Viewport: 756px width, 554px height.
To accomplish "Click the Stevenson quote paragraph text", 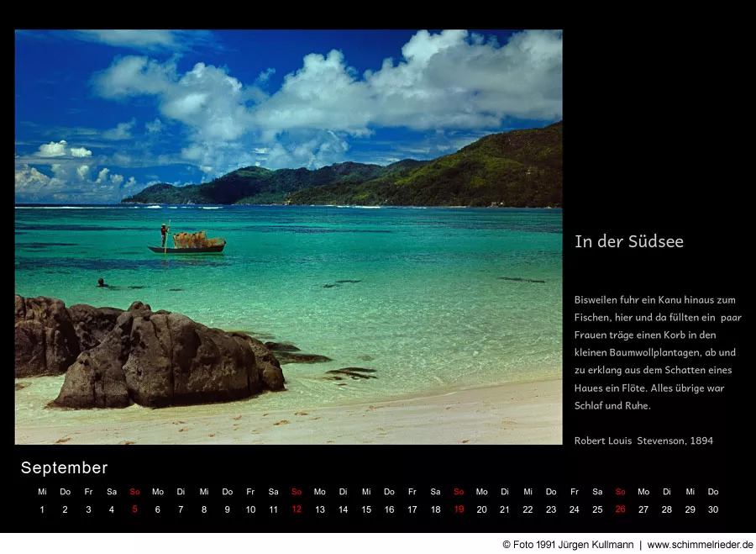I will click(657, 352).
